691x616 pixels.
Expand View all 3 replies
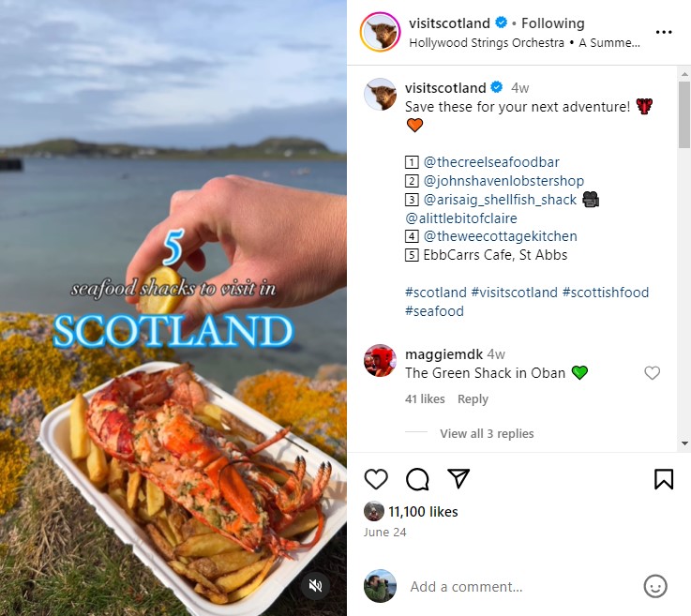click(x=487, y=433)
